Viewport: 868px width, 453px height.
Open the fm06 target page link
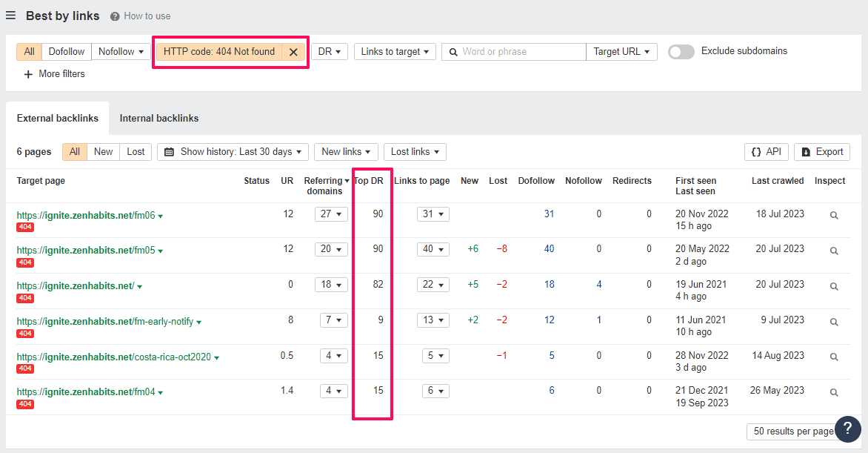(x=86, y=216)
